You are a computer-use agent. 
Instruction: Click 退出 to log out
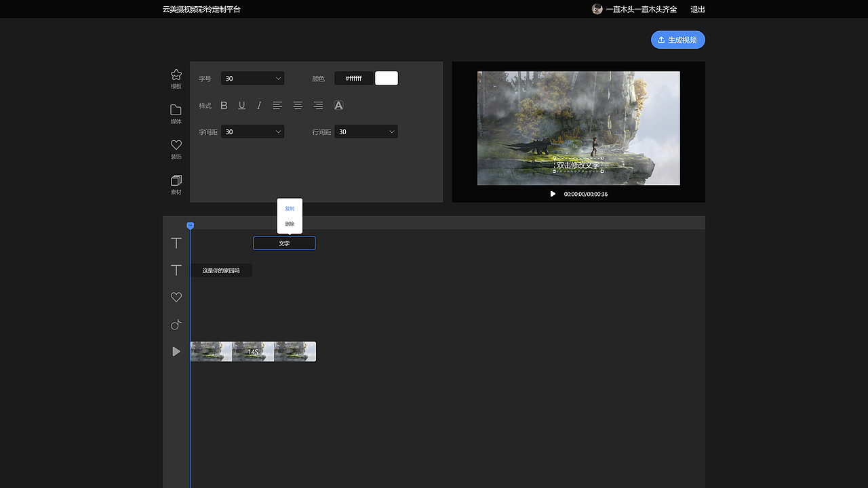click(x=698, y=9)
